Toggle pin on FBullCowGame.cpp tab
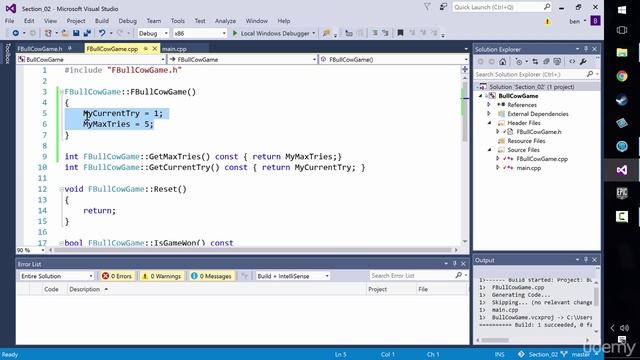640x360 pixels. (x=145, y=49)
